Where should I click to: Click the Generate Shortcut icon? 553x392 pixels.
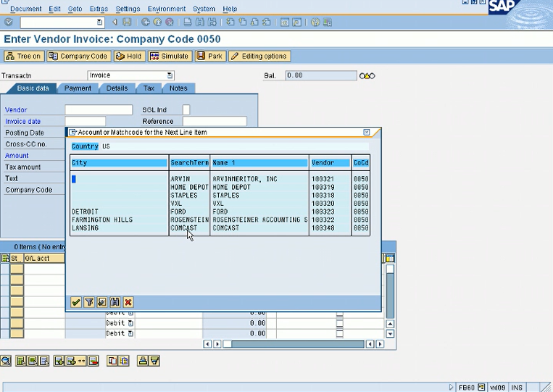(297, 22)
